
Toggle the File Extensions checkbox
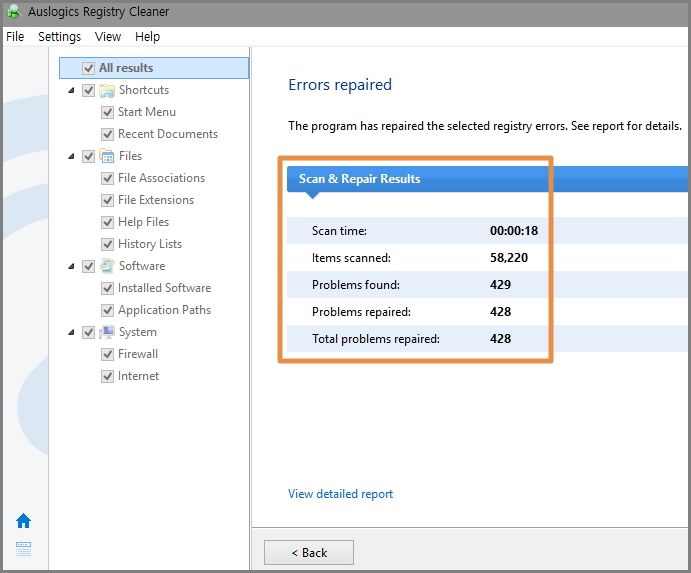pyautogui.click(x=107, y=200)
